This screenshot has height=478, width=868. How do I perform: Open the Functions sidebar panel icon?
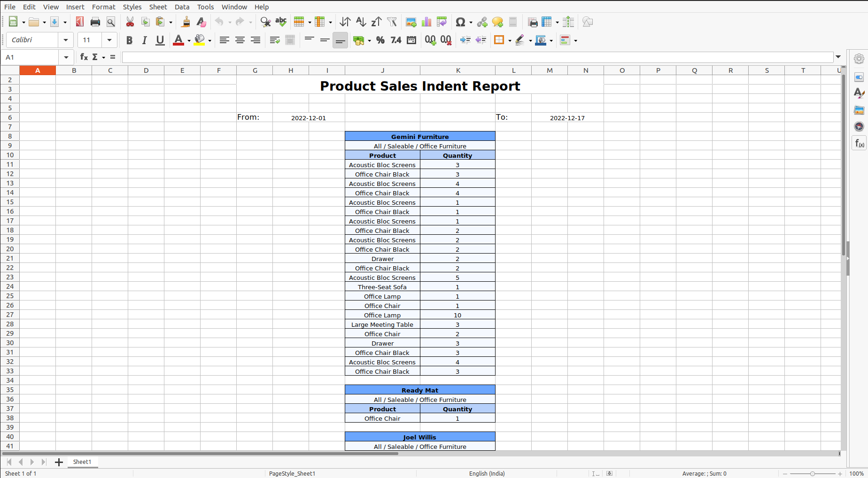click(x=859, y=143)
